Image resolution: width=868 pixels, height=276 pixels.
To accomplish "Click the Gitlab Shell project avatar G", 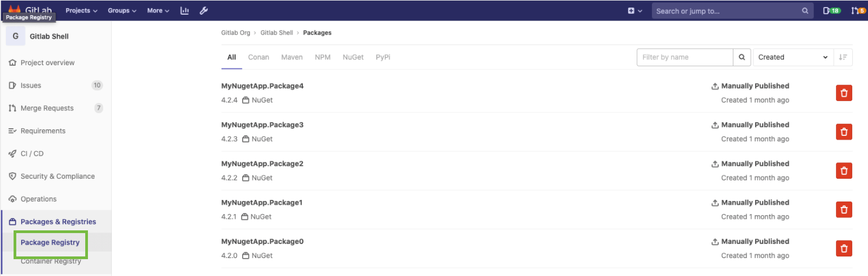I will (x=15, y=36).
